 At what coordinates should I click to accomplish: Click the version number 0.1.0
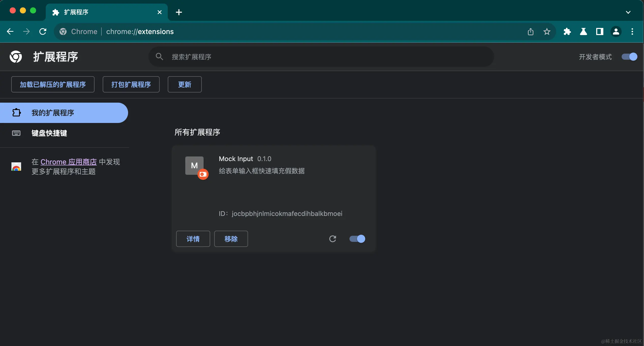pos(264,159)
